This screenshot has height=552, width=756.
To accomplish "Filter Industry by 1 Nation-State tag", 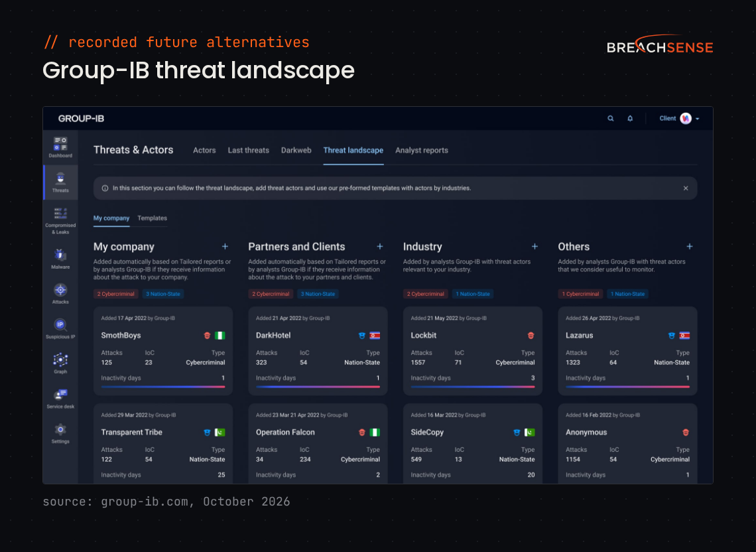I will pyautogui.click(x=472, y=294).
